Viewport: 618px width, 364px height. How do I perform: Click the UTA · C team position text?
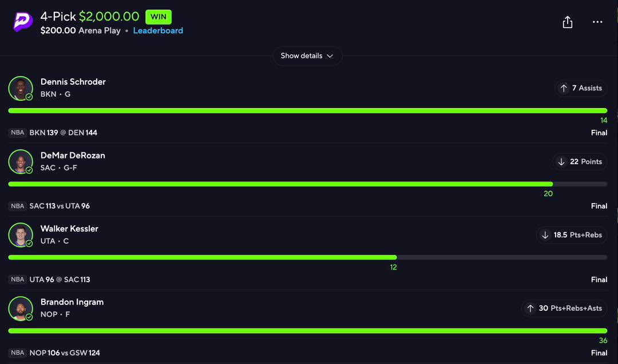point(54,240)
